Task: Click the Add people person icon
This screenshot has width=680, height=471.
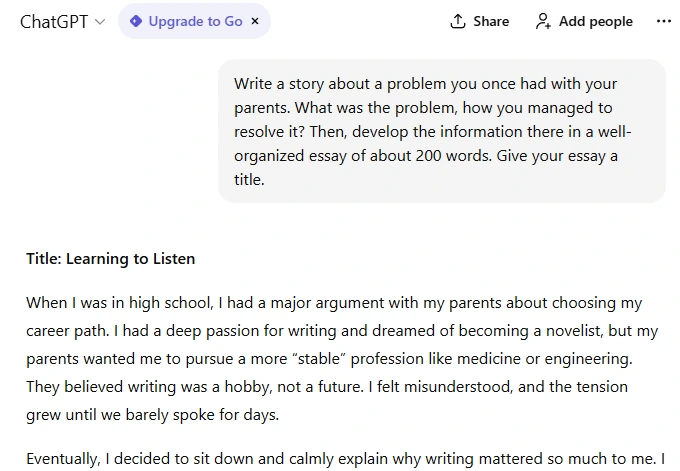Action: 543,21
